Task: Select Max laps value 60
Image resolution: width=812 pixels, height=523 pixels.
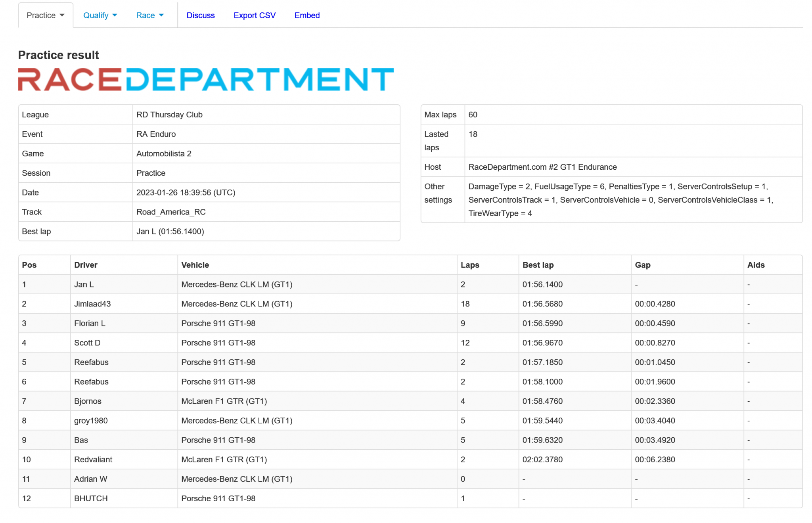Action: coord(473,115)
